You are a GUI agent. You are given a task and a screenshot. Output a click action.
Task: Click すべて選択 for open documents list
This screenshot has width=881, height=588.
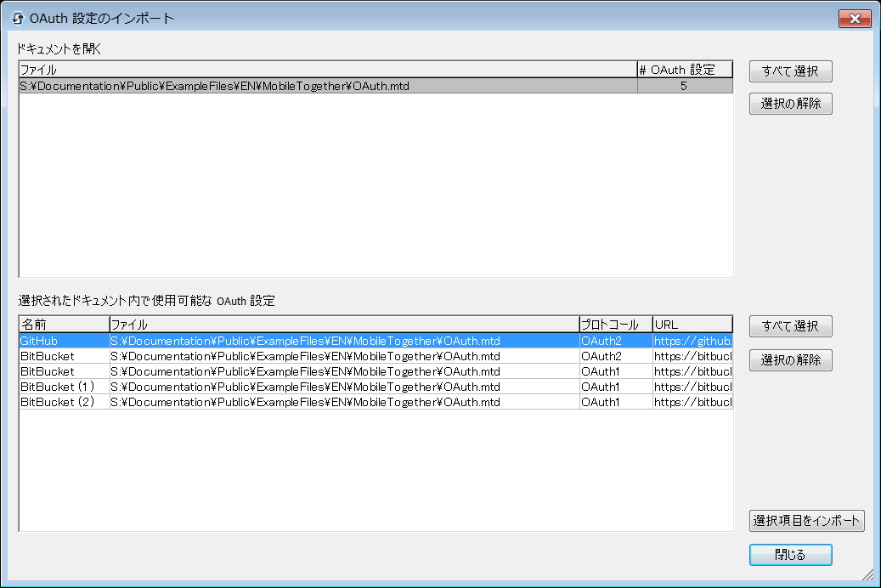click(x=791, y=71)
